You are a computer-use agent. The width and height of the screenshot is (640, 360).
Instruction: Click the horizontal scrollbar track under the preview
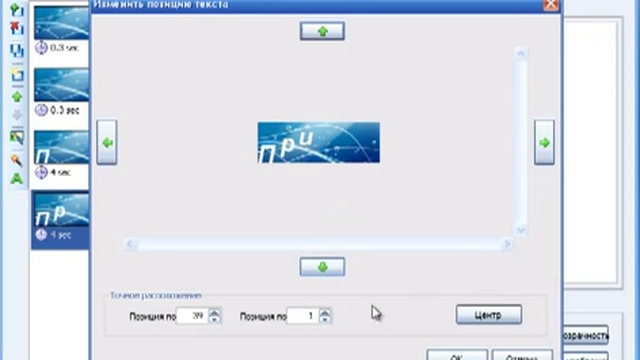(x=318, y=244)
